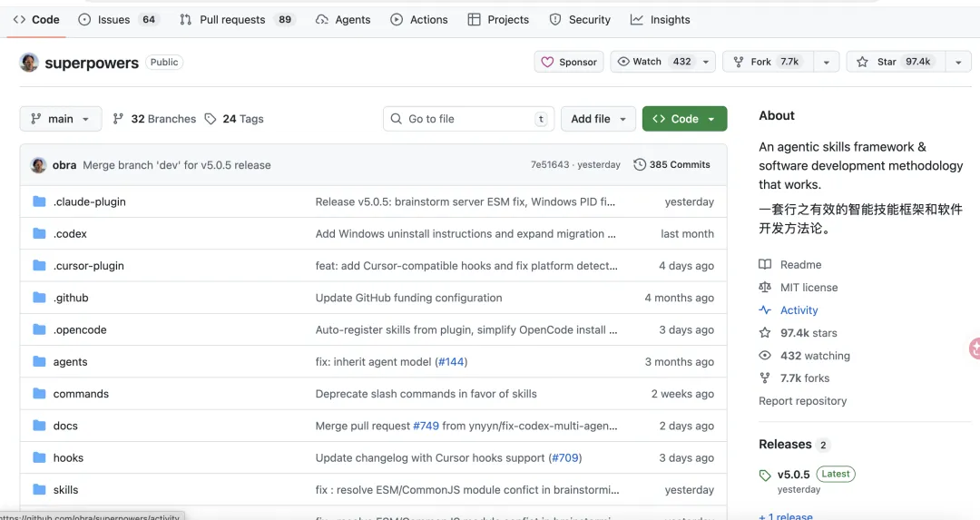The width and height of the screenshot is (980, 520).
Task: Open pull request link #709 in hooks row
Action: click(565, 457)
